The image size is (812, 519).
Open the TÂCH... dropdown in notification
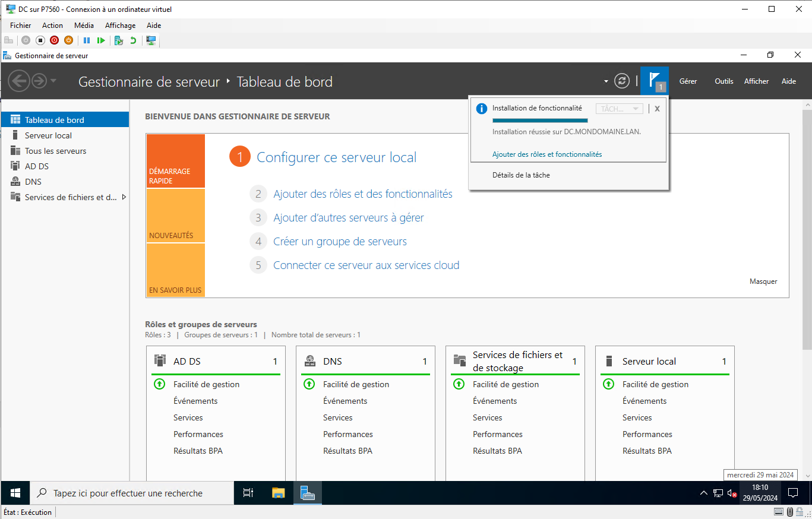click(620, 109)
